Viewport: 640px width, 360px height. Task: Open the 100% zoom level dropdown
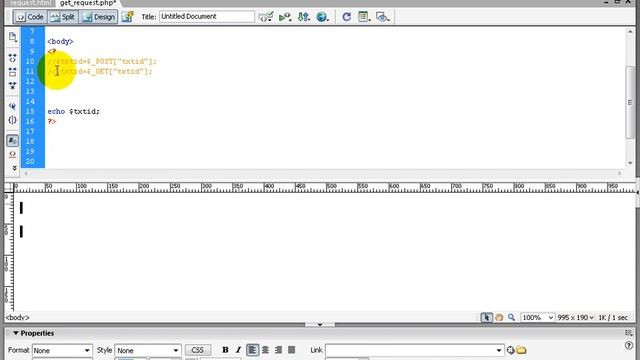point(538,317)
